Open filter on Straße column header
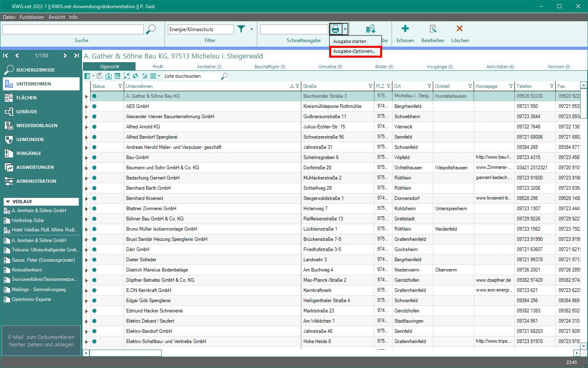 [x=371, y=86]
